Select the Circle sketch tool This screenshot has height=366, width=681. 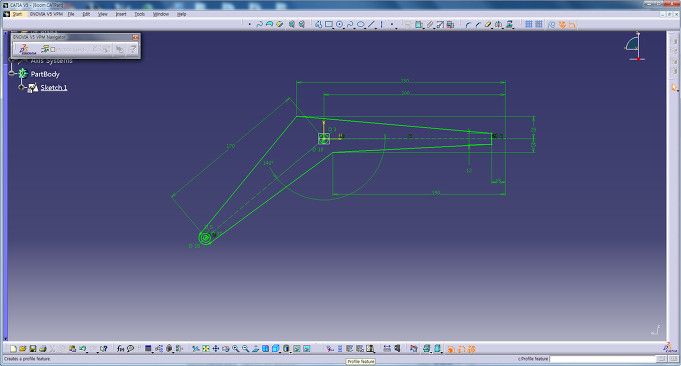click(340, 25)
